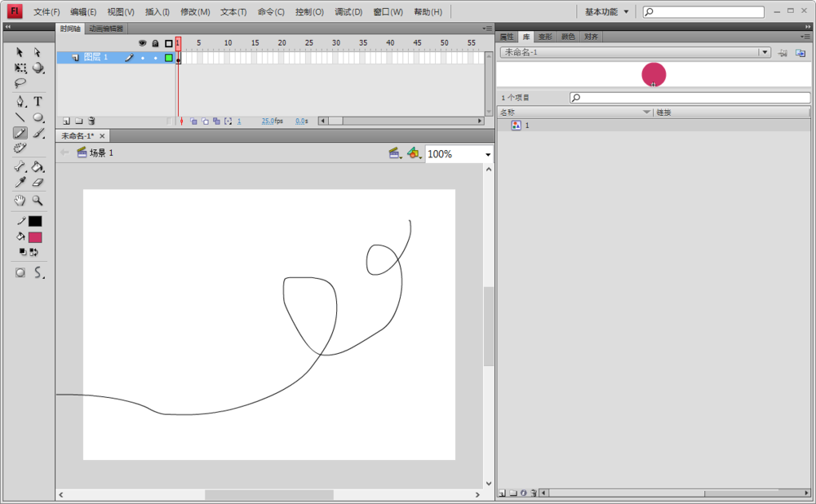Toggle lock dot for 图层 1
The image size is (816, 504).
(x=155, y=58)
